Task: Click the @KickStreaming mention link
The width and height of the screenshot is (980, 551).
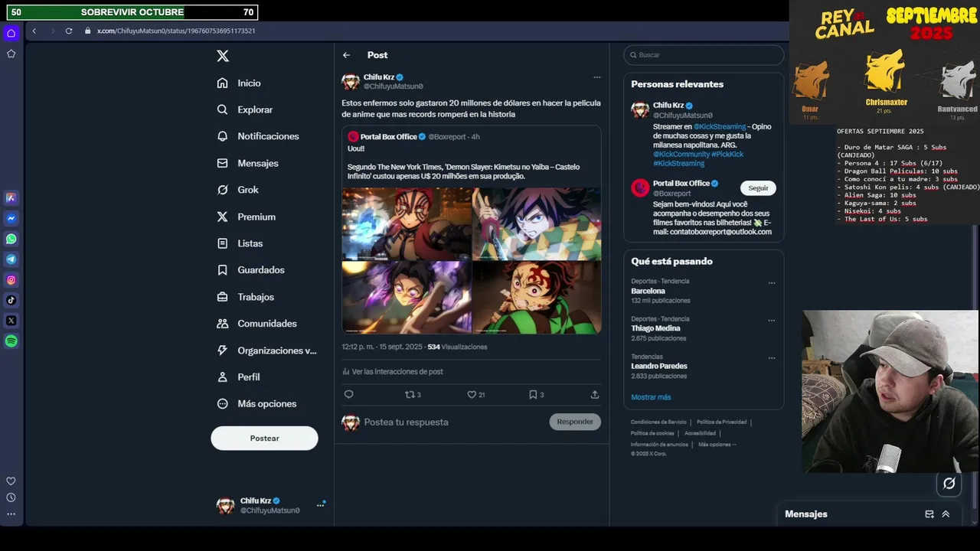Action: click(x=720, y=127)
